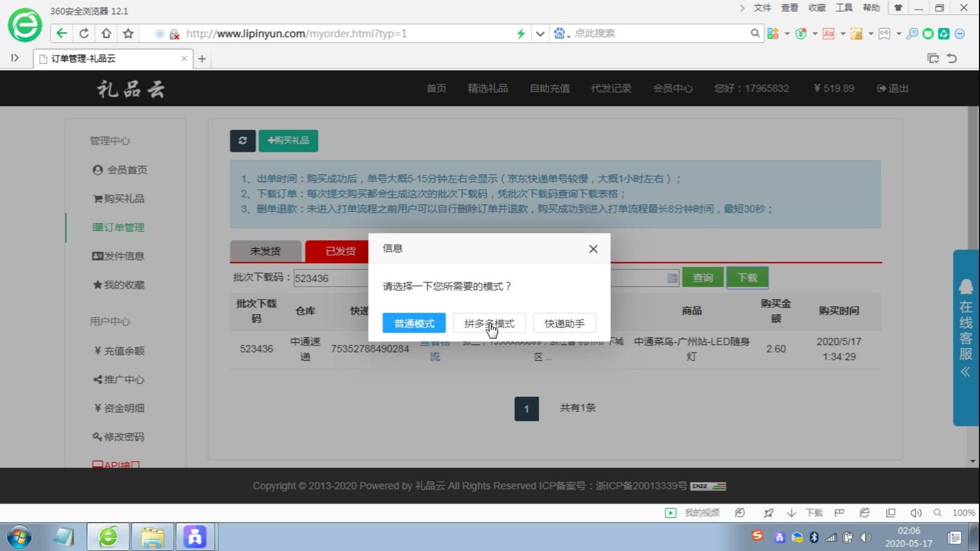Click the page scrollbar down arrow
Image resolution: width=980 pixels, height=551 pixels.
(973, 461)
